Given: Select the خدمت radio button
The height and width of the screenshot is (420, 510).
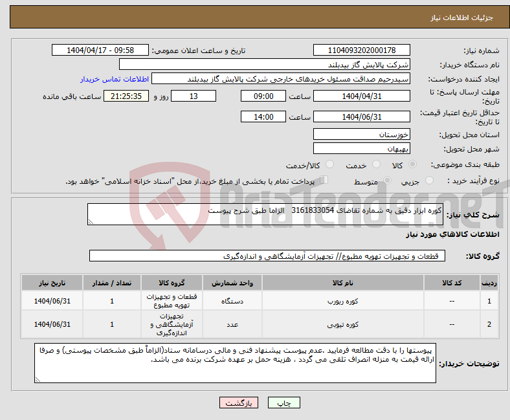Looking at the screenshot, I should [376, 164].
